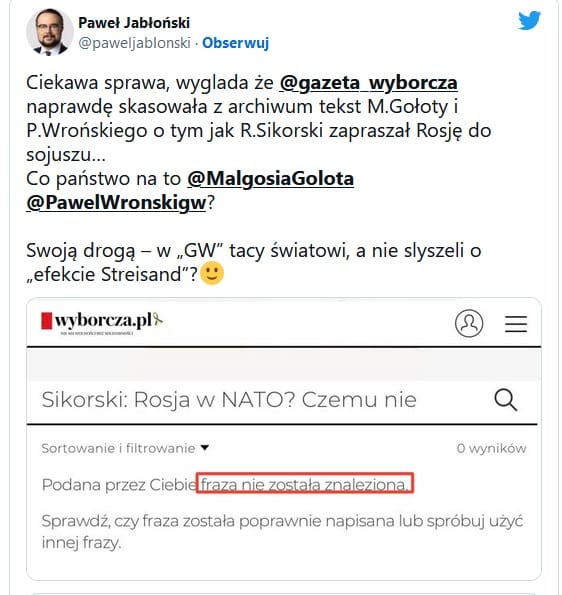The height and width of the screenshot is (595, 562).
Task: Click the @paweljablonski handle
Action: pyautogui.click(x=134, y=43)
